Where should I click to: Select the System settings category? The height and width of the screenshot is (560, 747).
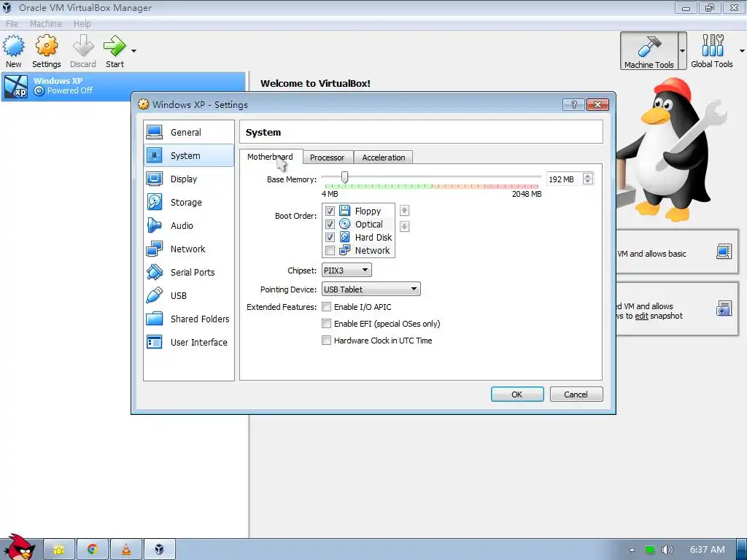tap(189, 156)
